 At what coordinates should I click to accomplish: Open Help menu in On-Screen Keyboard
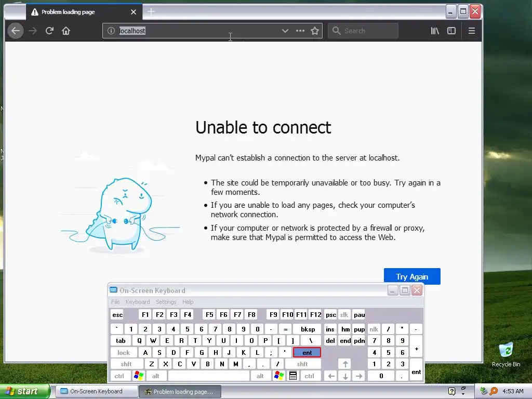click(188, 302)
